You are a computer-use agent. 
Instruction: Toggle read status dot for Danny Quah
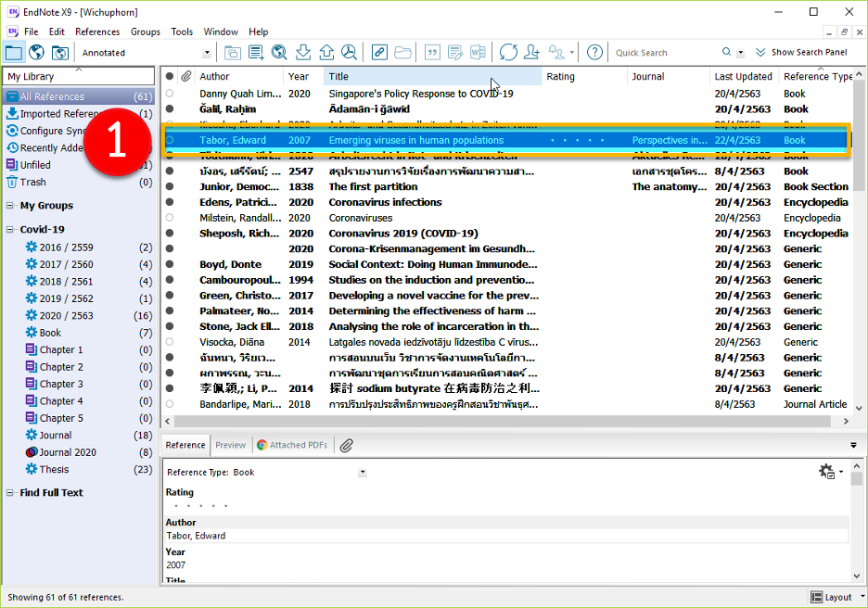[x=170, y=94]
